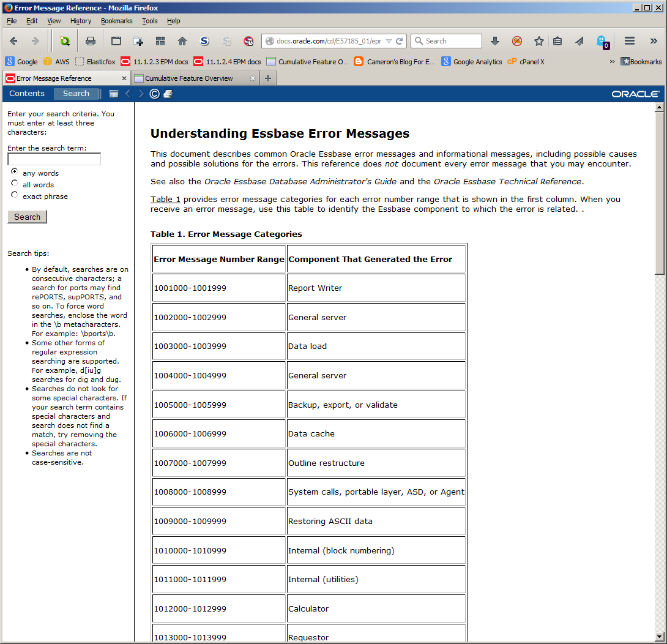
Task: Go back with the browser back arrow
Action: [13, 41]
